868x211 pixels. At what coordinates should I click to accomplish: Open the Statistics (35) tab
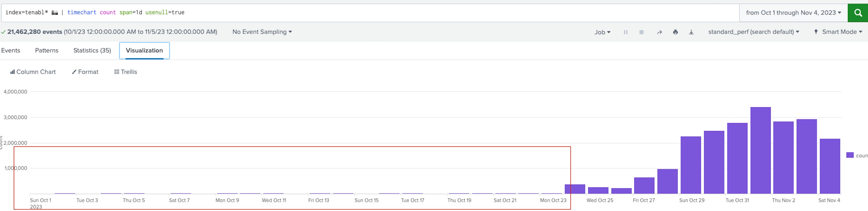tap(92, 50)
